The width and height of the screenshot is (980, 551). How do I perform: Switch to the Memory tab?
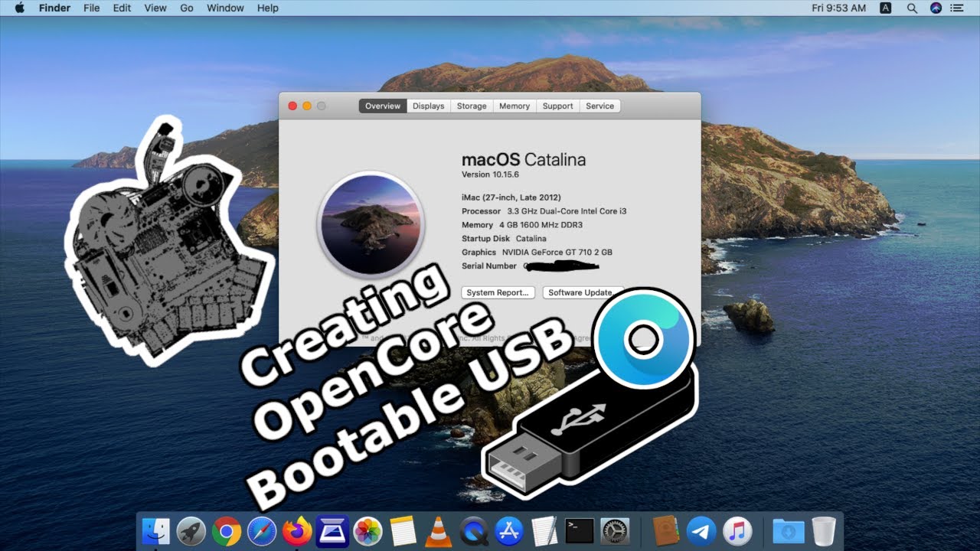pyautogui.click(x=514, y=106)
